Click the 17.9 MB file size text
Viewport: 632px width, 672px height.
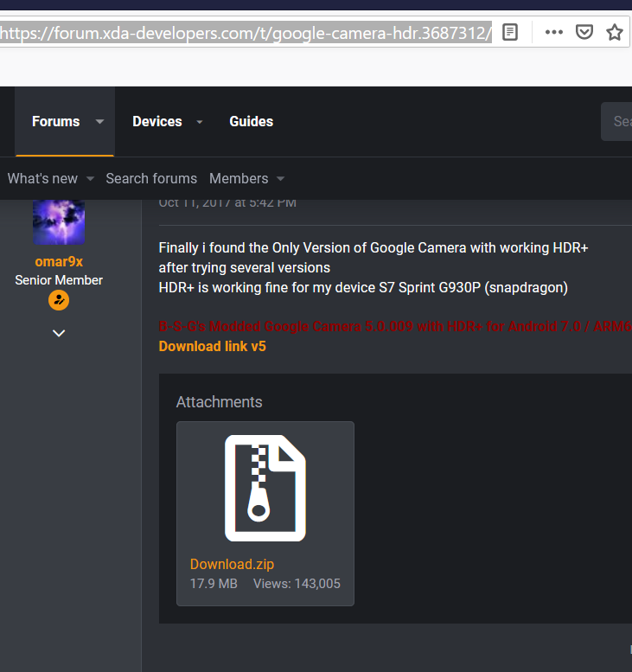[214, 584]
